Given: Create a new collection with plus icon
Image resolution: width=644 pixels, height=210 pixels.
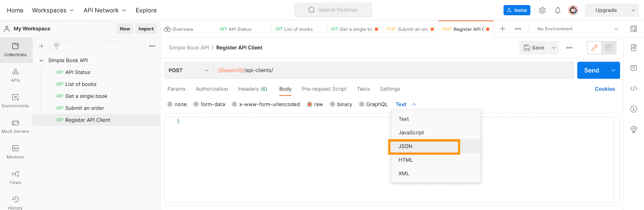Looking at the screenshot, I should point(41,46).
